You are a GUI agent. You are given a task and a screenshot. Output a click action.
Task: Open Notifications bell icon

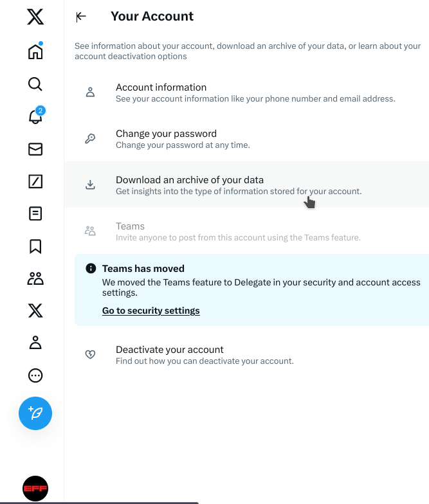(35, 117)
